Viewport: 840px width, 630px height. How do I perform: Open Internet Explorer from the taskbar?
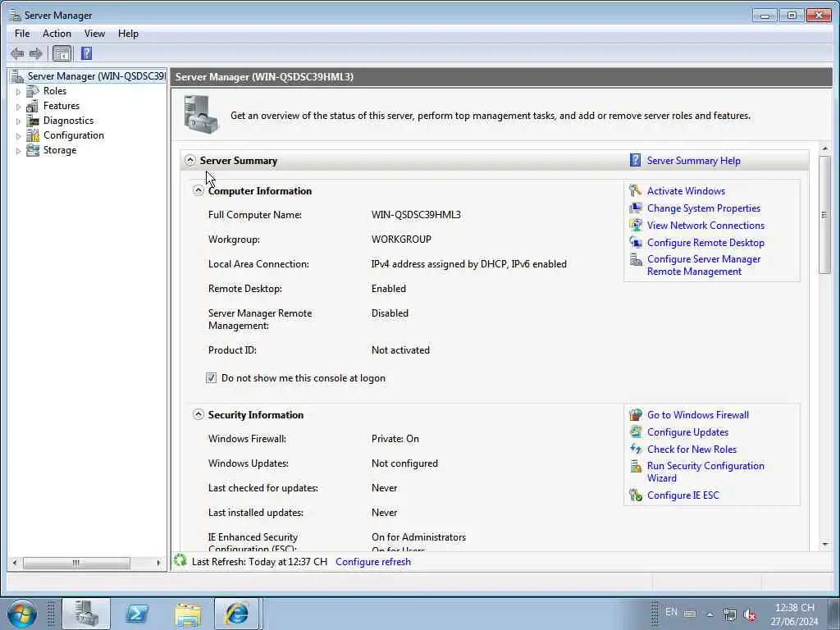pos(237,614)
